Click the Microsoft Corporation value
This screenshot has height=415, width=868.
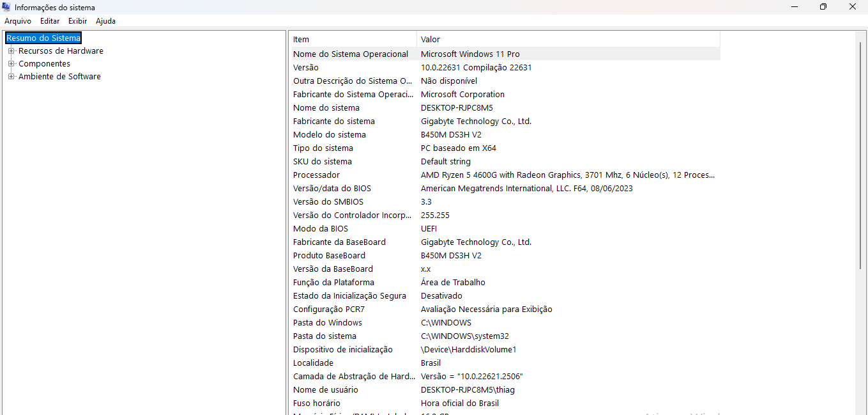pos(463,95)
